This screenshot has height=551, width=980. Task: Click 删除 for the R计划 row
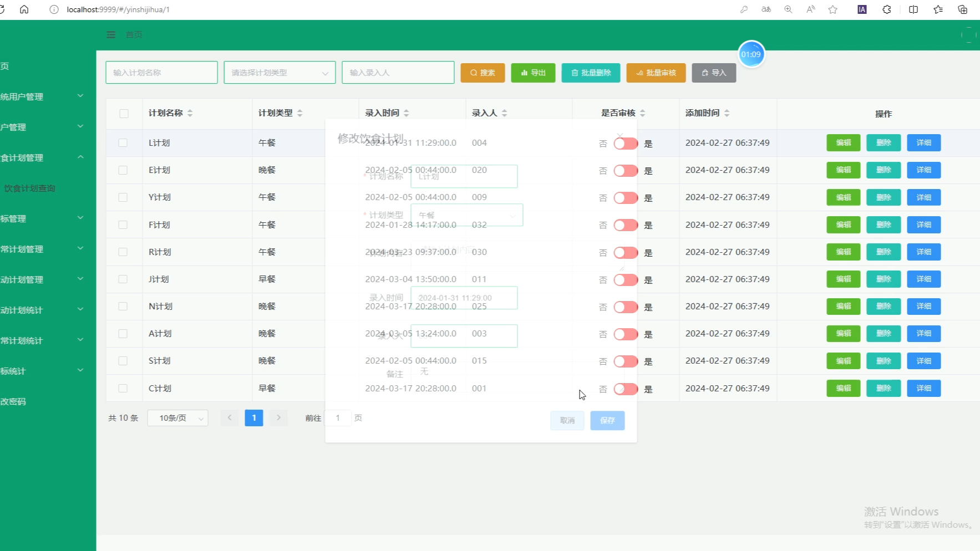pyautogui.click(x=883, y=252)
